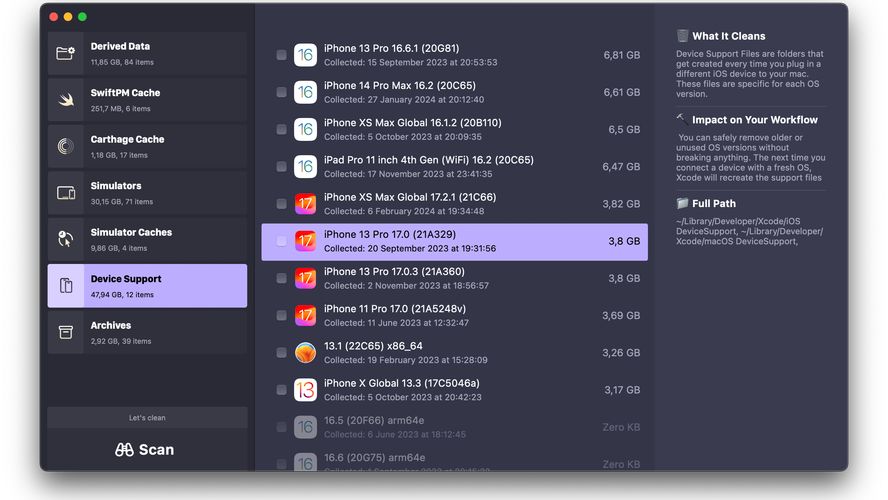Click iPhone 14 Pro Max 16.2 (20C65) title
The width and height of the screenshot is (888, 500).
pyautogui.click(x=400, y=86)
